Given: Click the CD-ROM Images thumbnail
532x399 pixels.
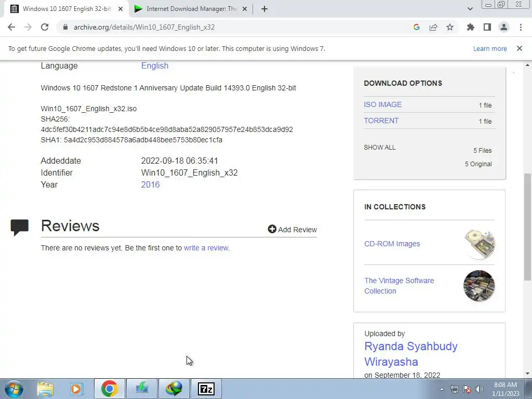Looking at the screenshot, I should 480,244.
